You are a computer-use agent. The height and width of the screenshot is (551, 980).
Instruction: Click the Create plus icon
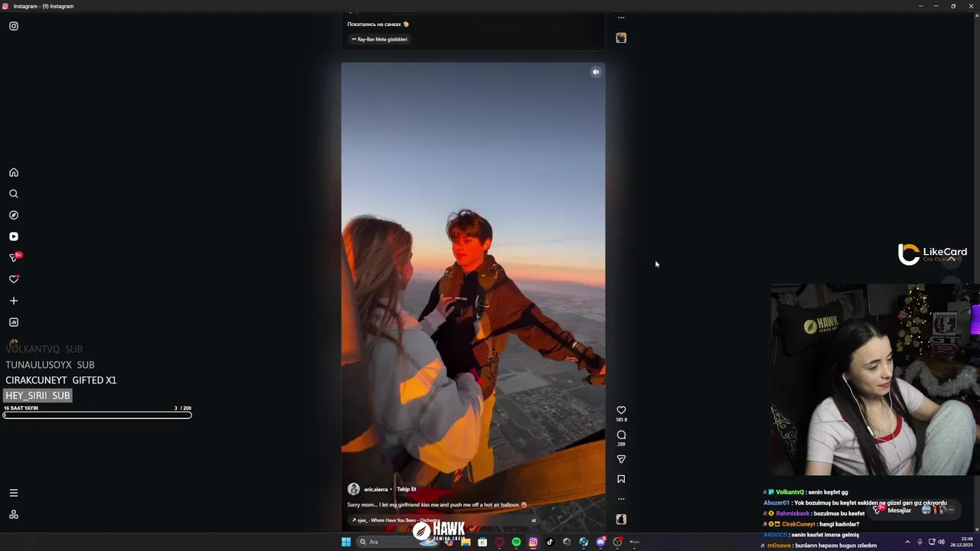point(14,301)
